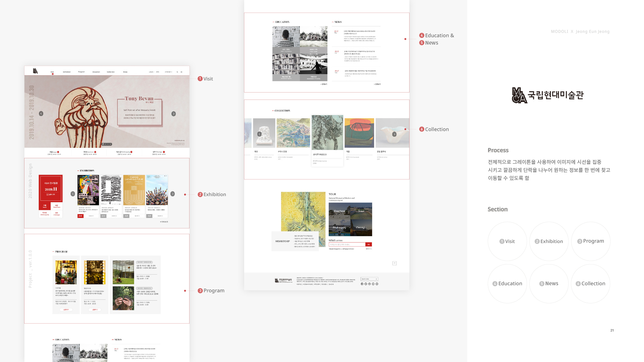Click the Collection section circle on the right

(590, 284)
